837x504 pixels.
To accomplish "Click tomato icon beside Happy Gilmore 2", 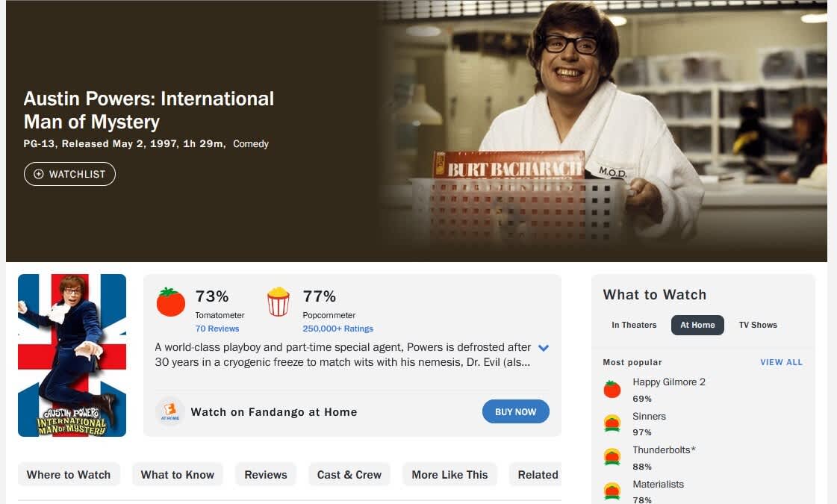I will (x=612, y=389).
